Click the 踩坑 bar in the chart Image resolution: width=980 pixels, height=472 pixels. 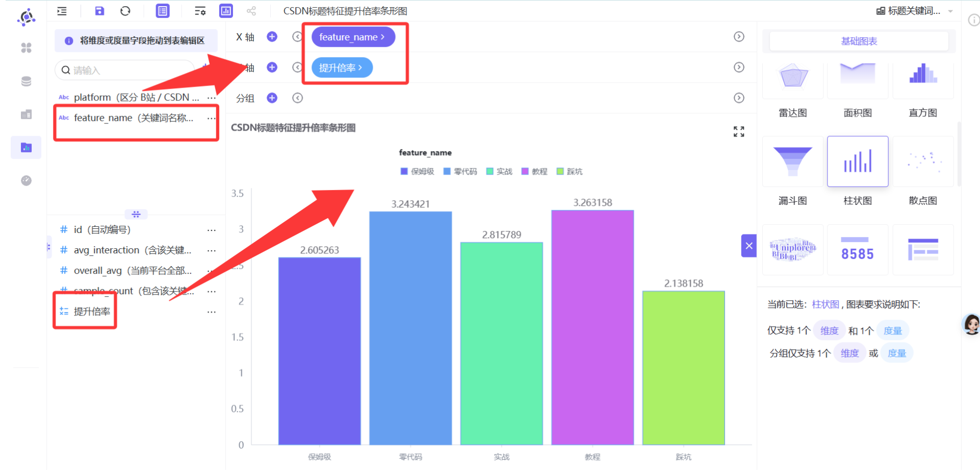click(683, 368)
